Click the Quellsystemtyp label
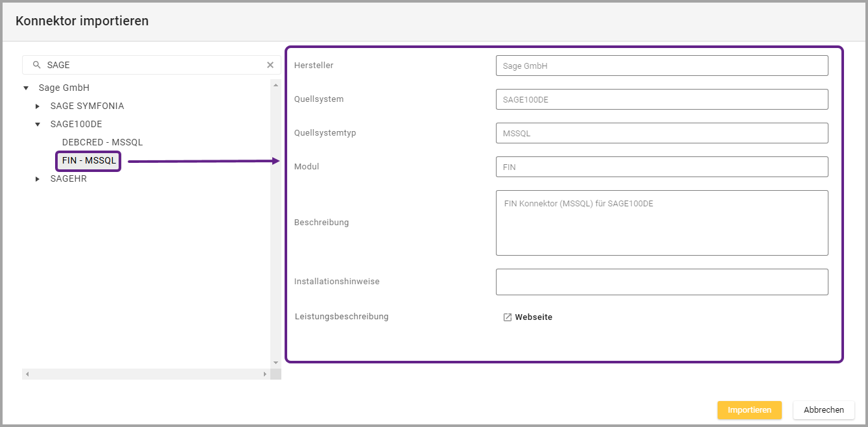This screenshot has height=427, width=868. (325, 133)
